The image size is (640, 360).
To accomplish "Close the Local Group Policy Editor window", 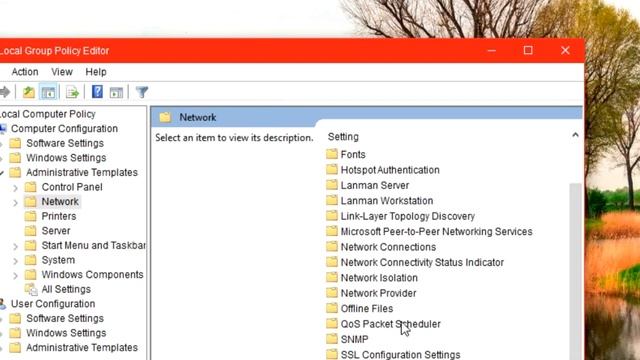I will 565,51.
